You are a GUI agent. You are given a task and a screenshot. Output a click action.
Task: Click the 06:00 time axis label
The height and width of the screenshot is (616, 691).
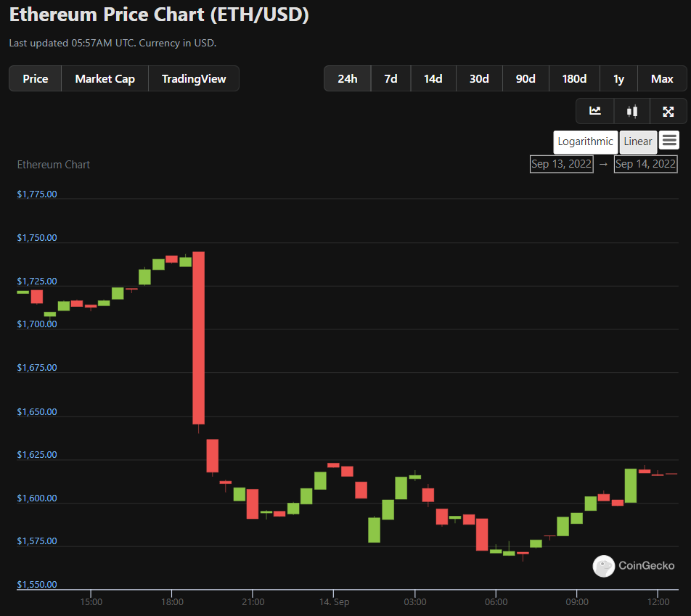496,602
